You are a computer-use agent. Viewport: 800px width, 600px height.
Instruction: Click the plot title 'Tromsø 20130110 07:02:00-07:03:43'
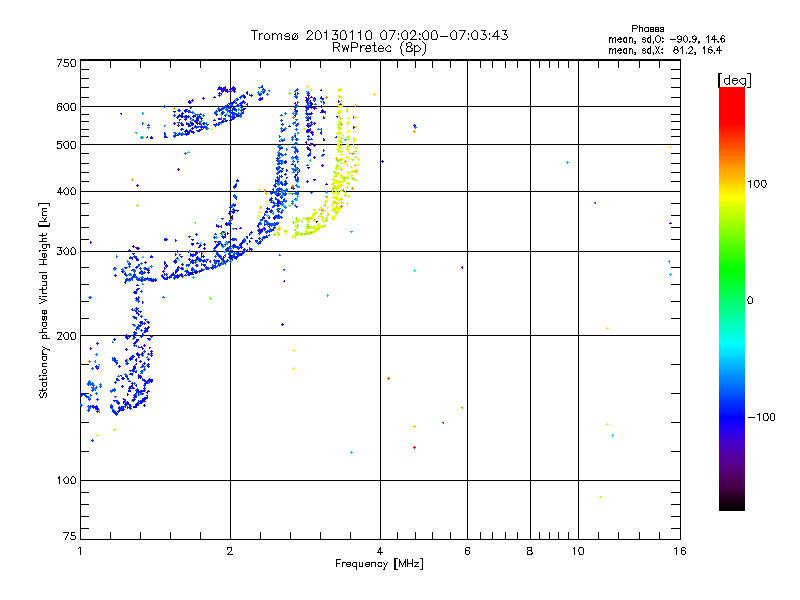(x=379, y=35)
